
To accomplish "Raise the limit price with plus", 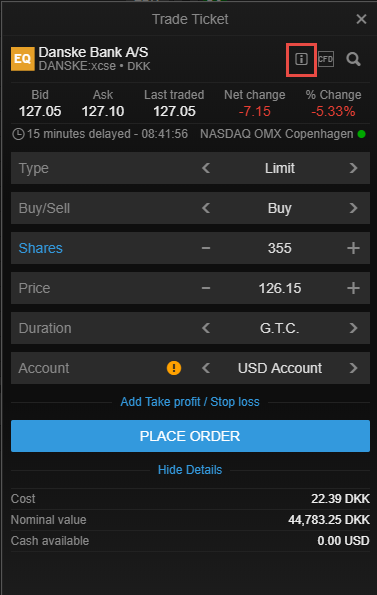I will (353, 288).
